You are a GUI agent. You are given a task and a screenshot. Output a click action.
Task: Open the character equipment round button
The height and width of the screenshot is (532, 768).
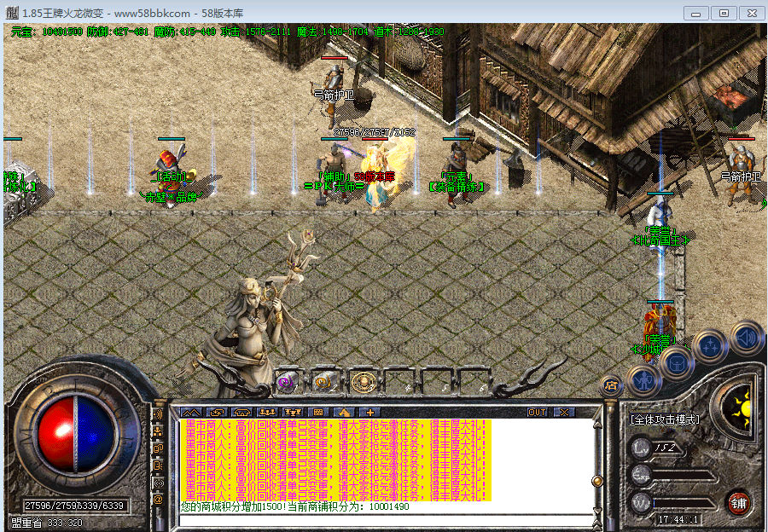pyautogui.click(x=644, y=380)
